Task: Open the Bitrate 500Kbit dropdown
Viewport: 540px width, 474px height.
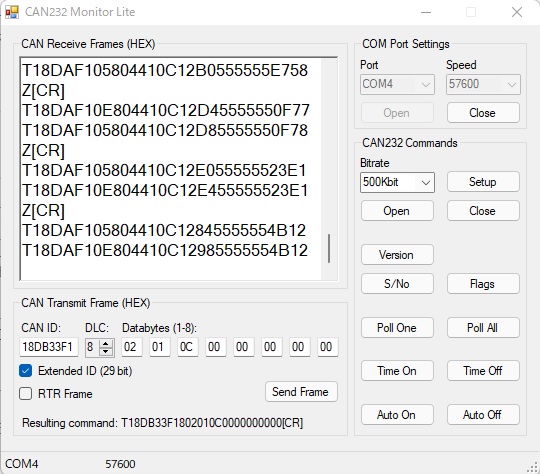Action: tap(397, 182)
